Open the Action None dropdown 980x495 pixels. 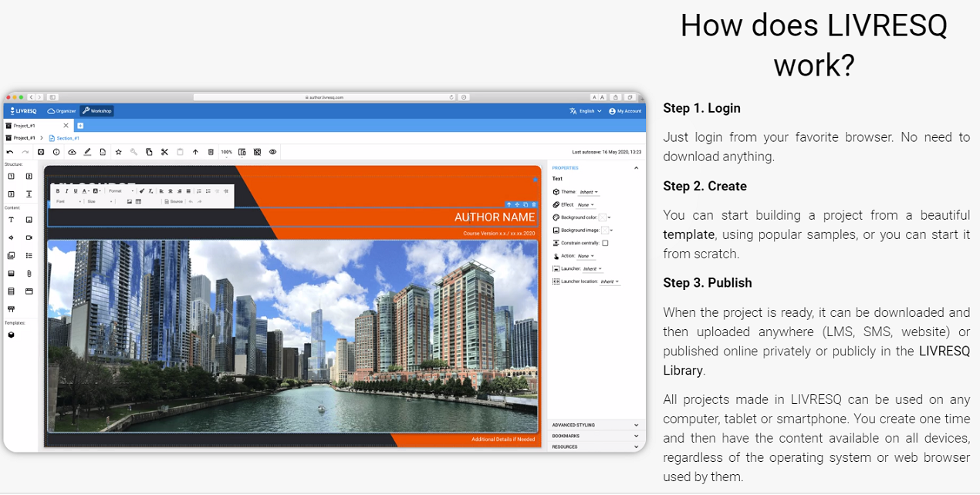tap(586, 256)
